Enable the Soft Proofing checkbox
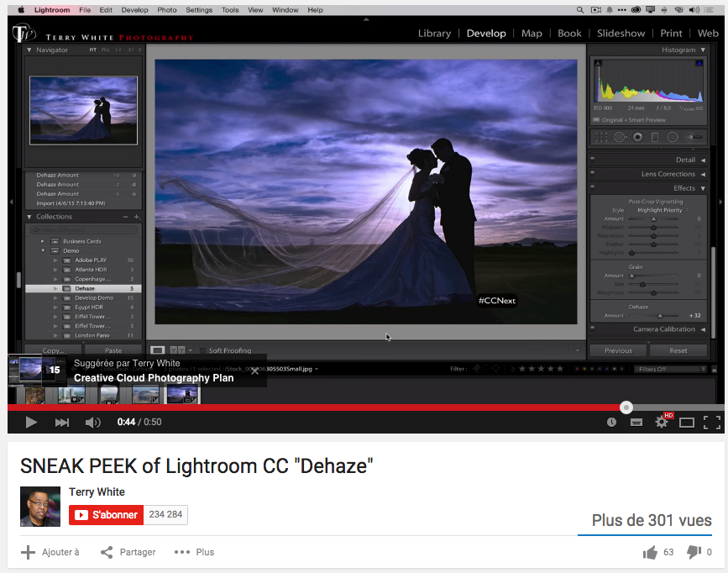This screenshot has width=728, height=573. 202,350
